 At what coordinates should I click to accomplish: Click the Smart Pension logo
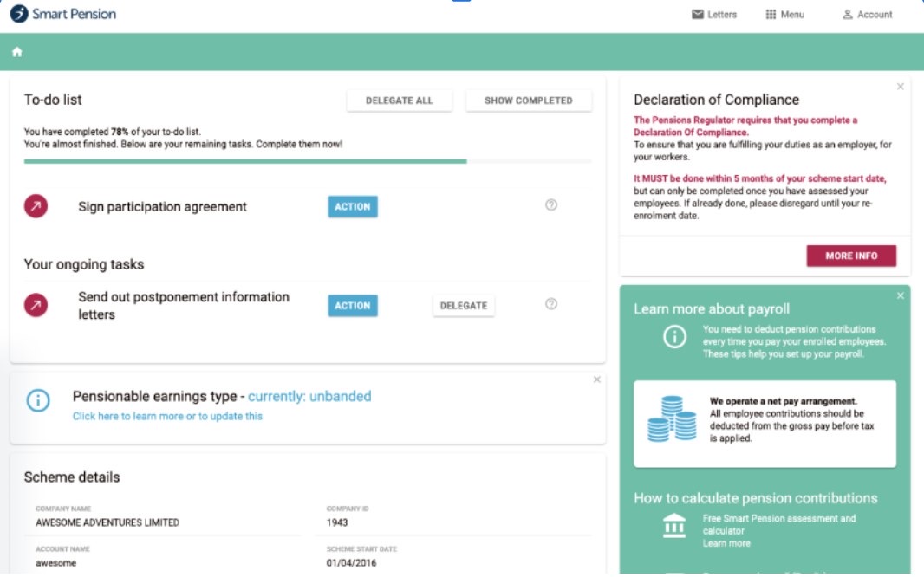(63, 14)
